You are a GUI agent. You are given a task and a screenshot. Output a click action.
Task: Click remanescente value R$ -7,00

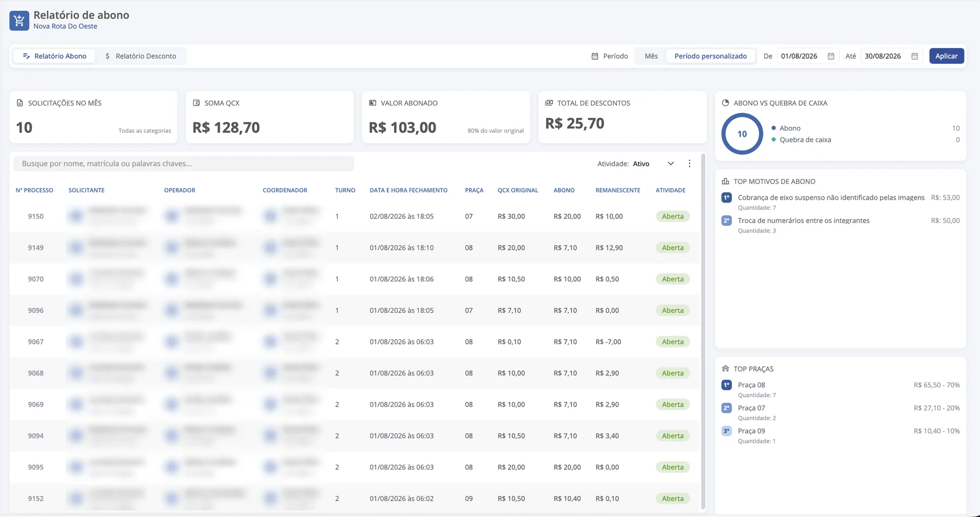tap(608, 342)
